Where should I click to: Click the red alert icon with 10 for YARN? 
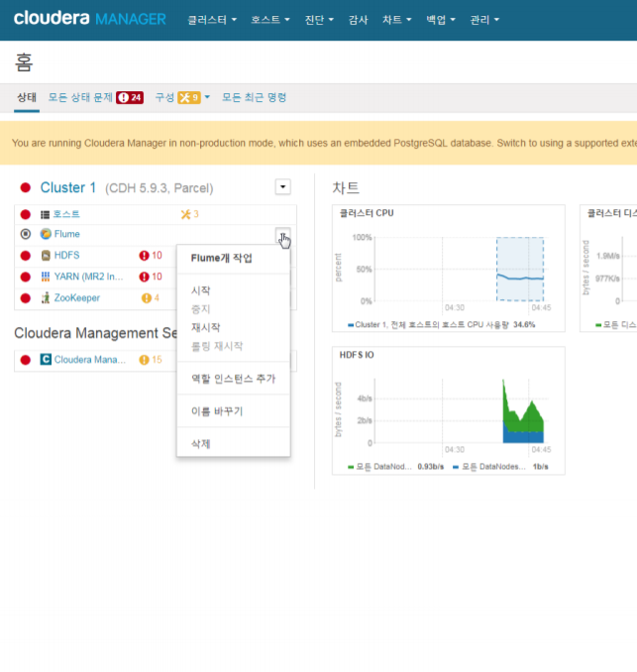tap(151, 277)
